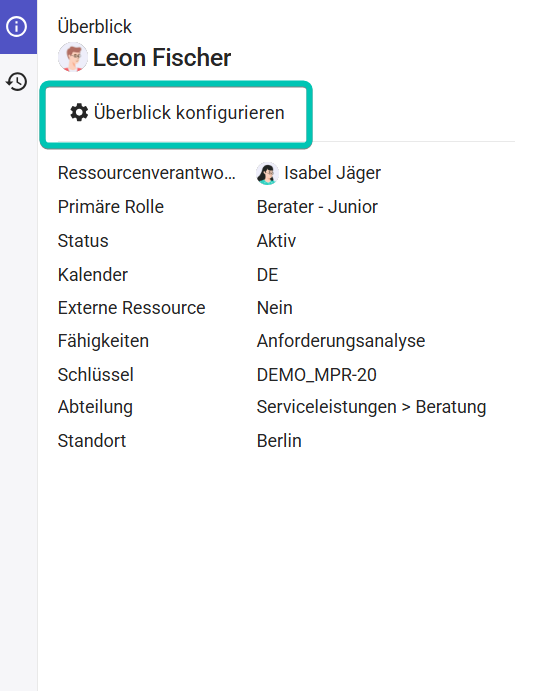Select the Berater - Junior value
The image size is (535, 691).
pos(317,207)
